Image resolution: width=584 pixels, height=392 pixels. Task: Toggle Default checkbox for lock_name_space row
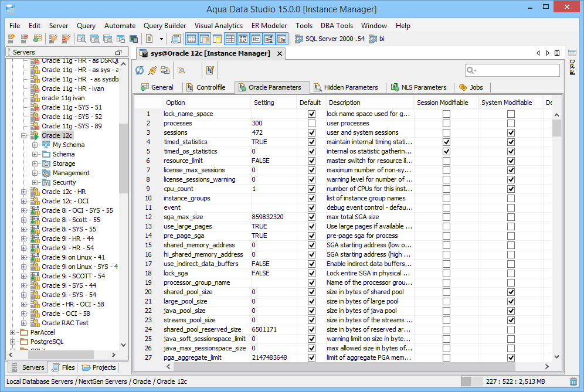(x=312, y=114)
